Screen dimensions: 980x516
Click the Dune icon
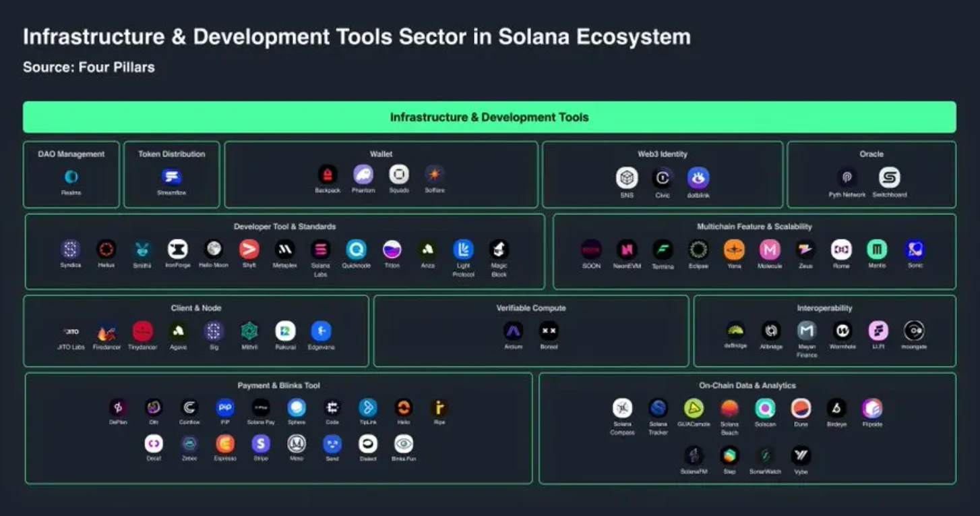click(801, 408)
